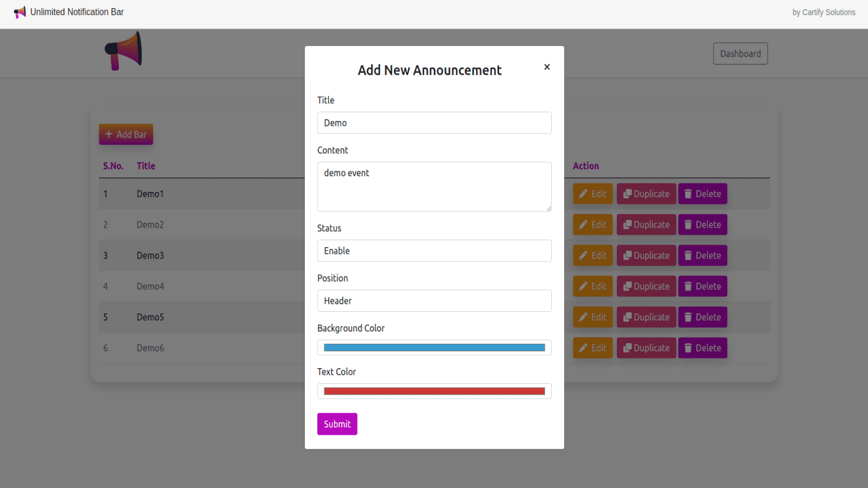Image resolution: width=868 pixels, height=488 pixels.
Task: Click the close X on the modal
Action: pos(547,66)
